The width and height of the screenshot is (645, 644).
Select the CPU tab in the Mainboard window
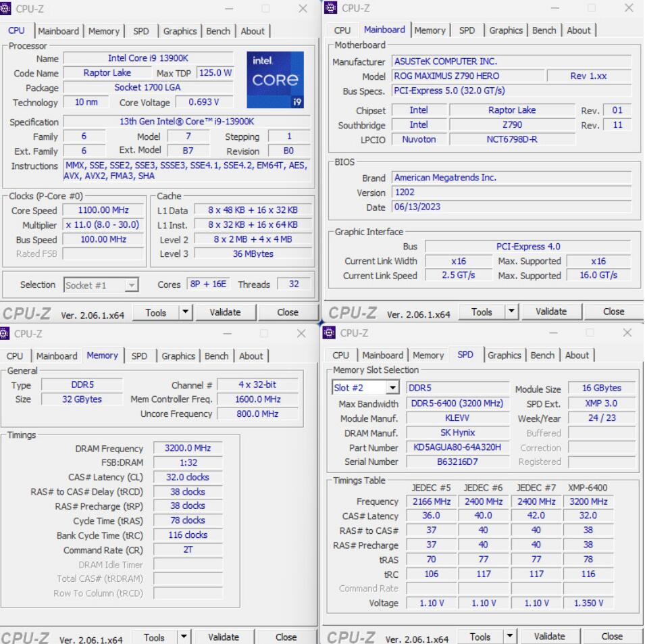(x=342, y=30)
